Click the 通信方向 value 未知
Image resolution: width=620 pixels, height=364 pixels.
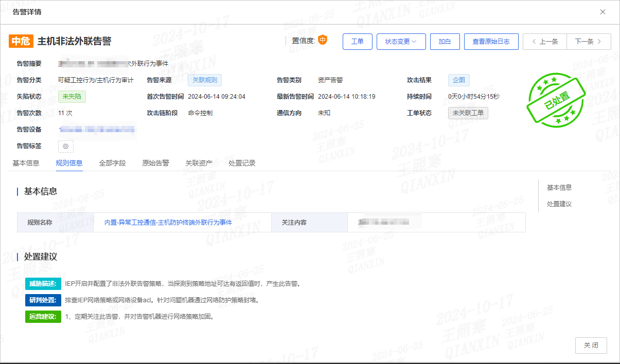click(x=324, y=113)
